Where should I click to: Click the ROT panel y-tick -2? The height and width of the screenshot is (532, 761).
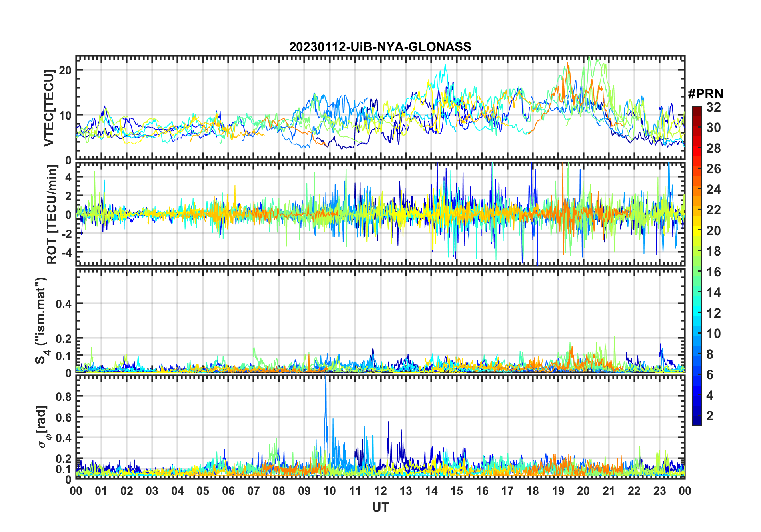66,234
